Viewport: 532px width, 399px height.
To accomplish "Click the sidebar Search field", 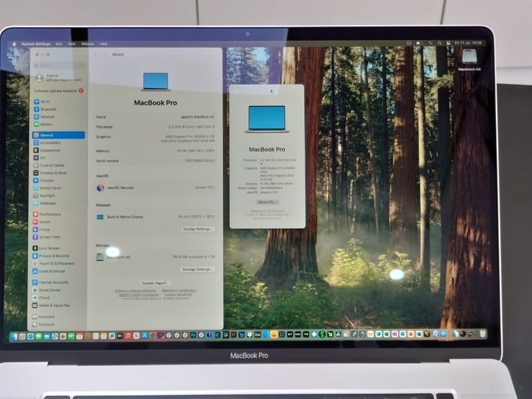I will tap(59, 65).
